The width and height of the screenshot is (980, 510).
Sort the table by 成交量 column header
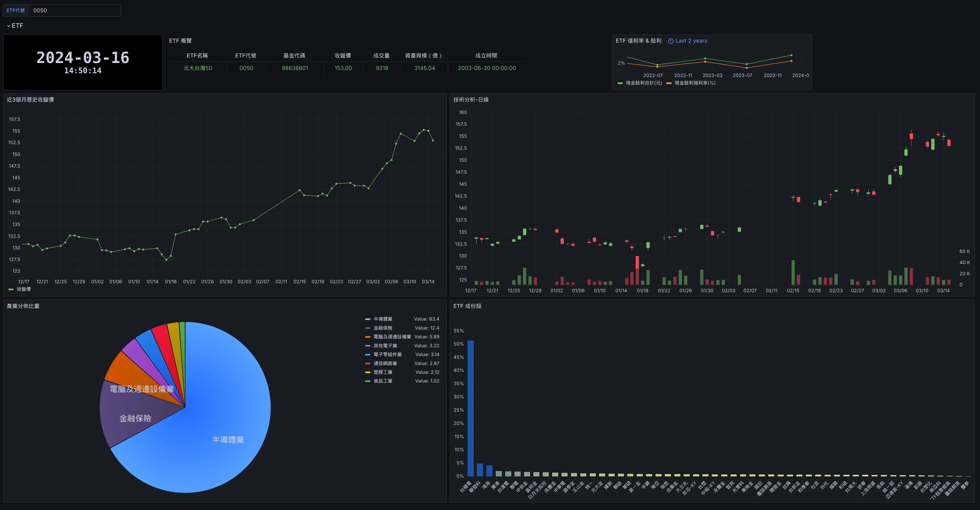coord(381,55)
